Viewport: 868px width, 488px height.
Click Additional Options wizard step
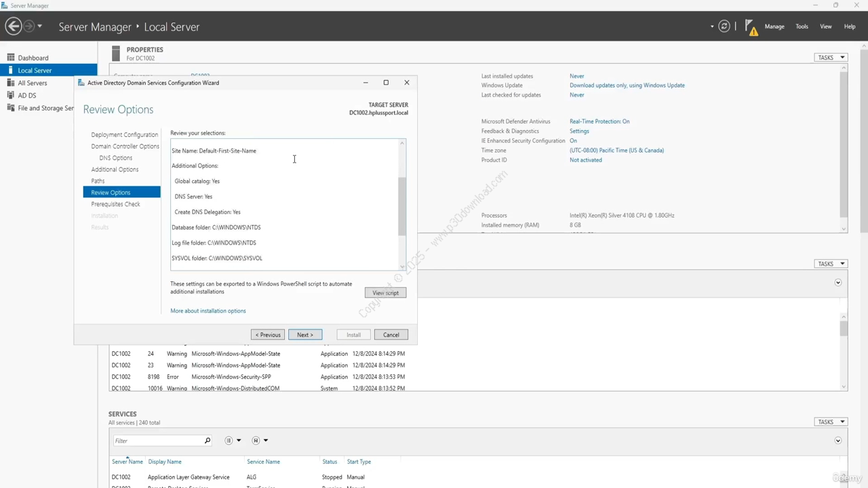point(115,169)
